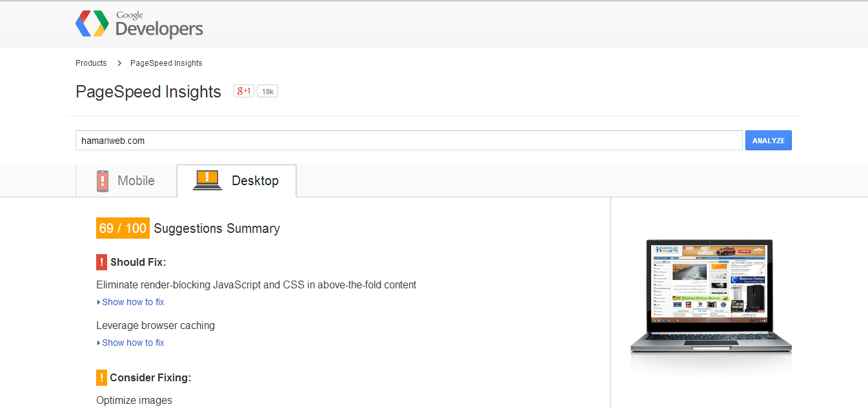
Task: Click the red exclamation on Mobile tab
Action: pos(101,181)
